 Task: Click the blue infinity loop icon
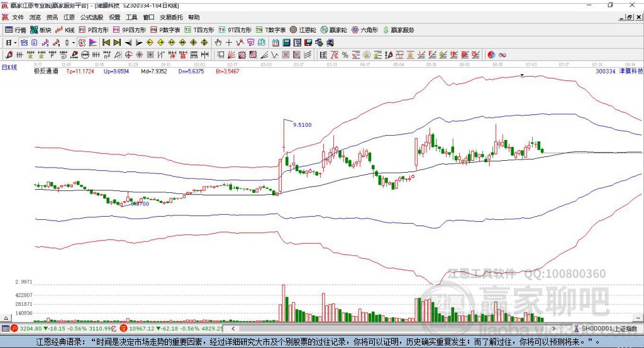502,55
